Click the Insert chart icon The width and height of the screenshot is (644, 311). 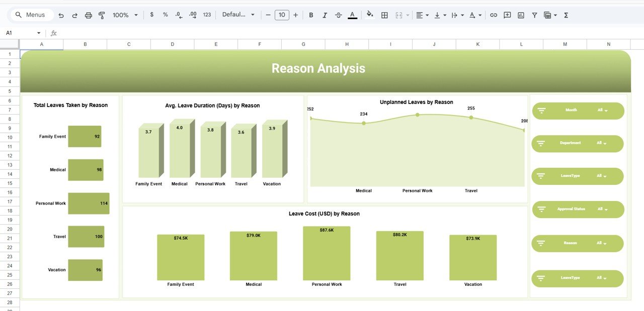coord(521,15)
